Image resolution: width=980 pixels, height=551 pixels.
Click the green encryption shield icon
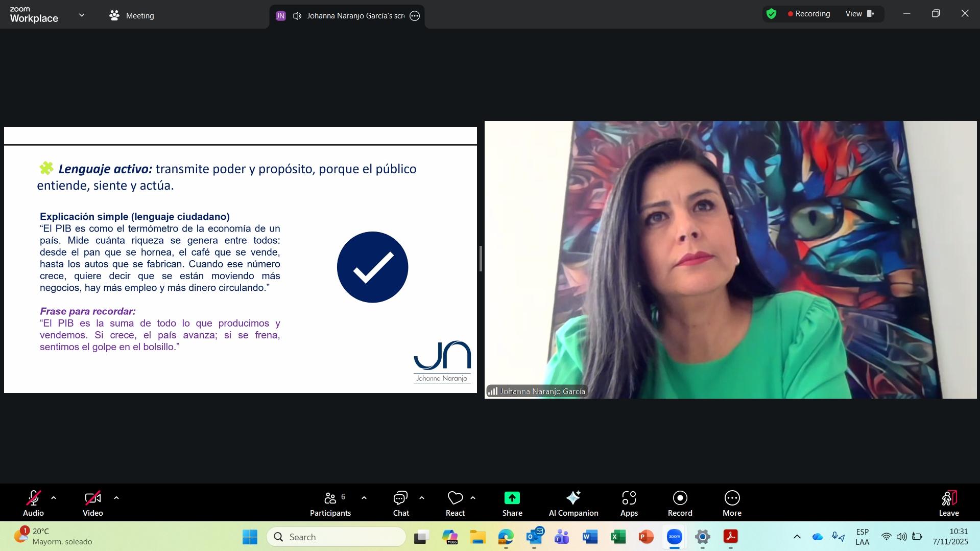coord(771,14)
